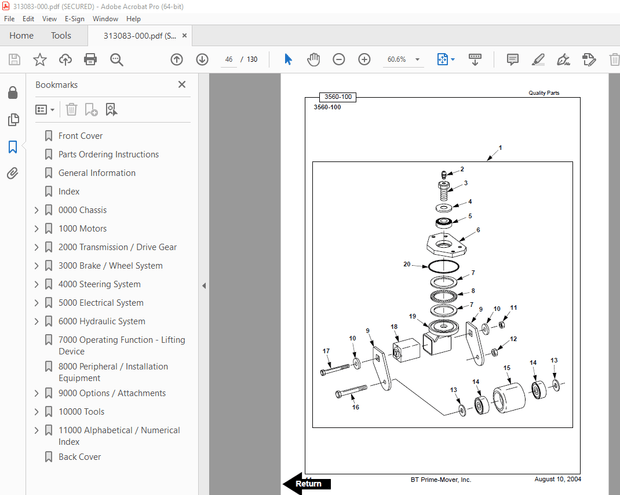Expand the 0000 Chassis bookmark
Screen dimensions: 620x495
pyautogui.click(x=36, y=210)
